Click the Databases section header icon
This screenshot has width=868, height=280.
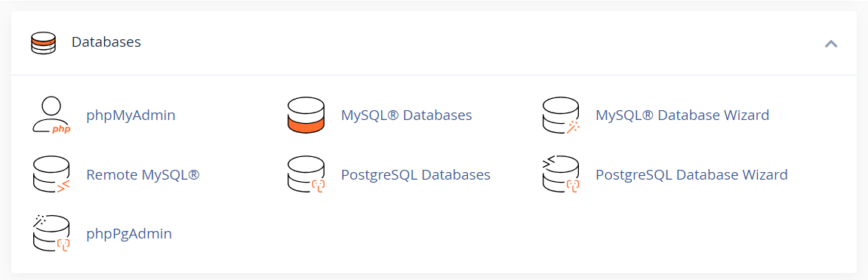pos(43,42)
